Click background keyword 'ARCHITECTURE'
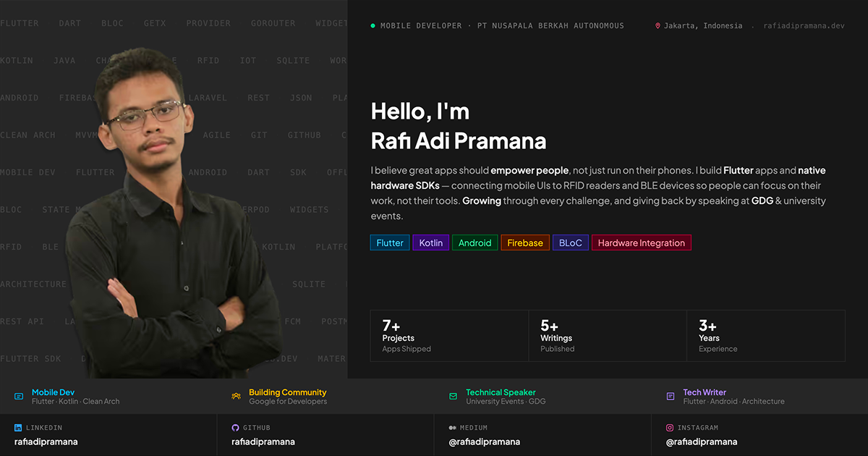The height and width of the screenshot is (456, 868). coord(33,284)
